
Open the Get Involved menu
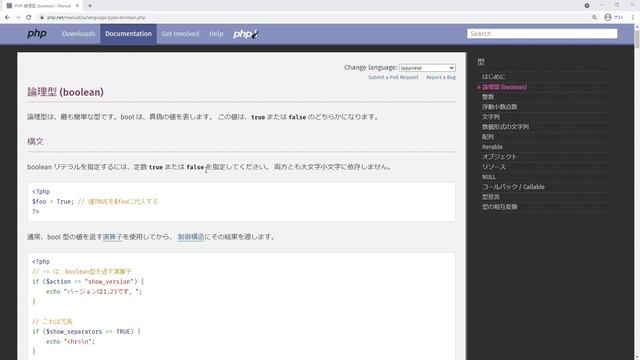[x=180, y=34]
